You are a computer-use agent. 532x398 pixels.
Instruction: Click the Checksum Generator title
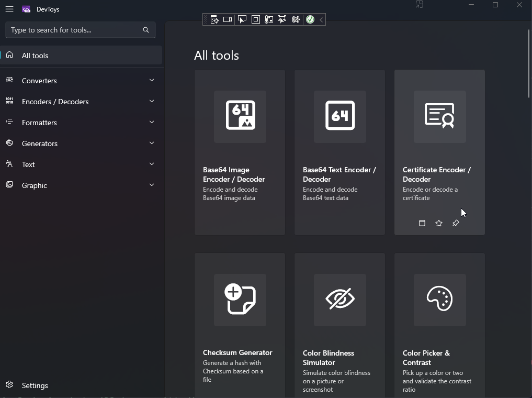pos(237,352)
